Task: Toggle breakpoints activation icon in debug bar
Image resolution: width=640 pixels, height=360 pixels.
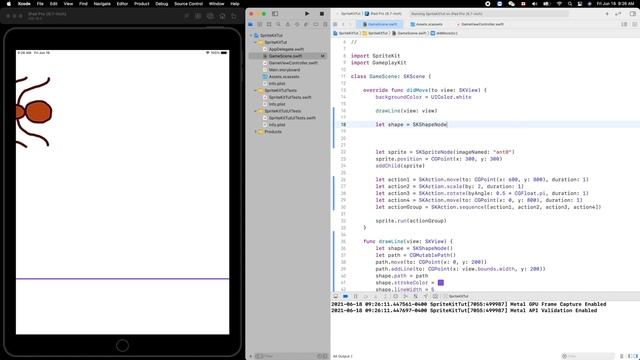Action: (345, 296)
